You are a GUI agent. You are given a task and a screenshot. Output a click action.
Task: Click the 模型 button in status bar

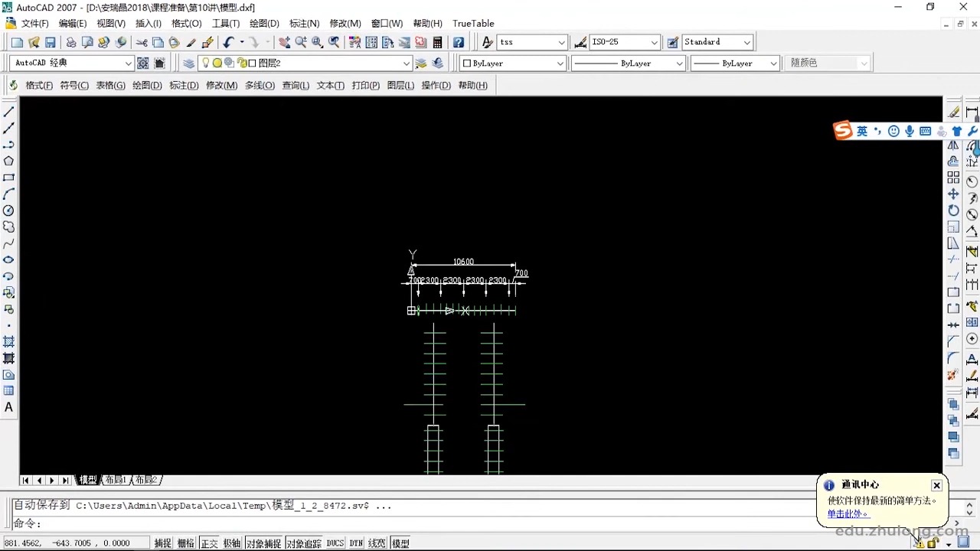tap(400, 543)
